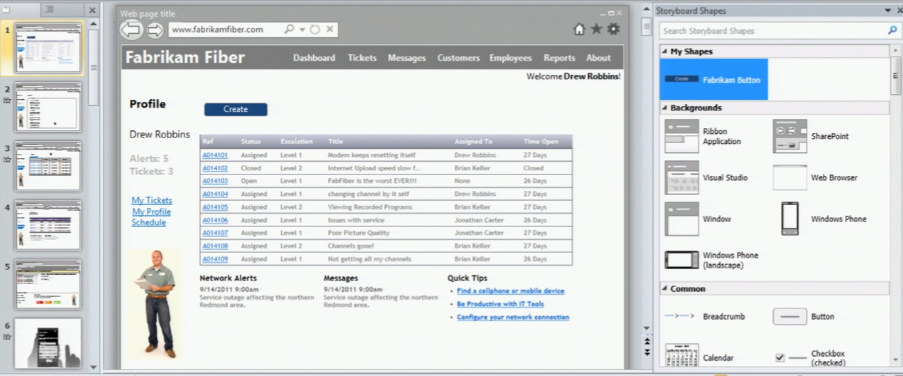Click the Title column header in table
The image size is (903, 376).
click(335, 141)
